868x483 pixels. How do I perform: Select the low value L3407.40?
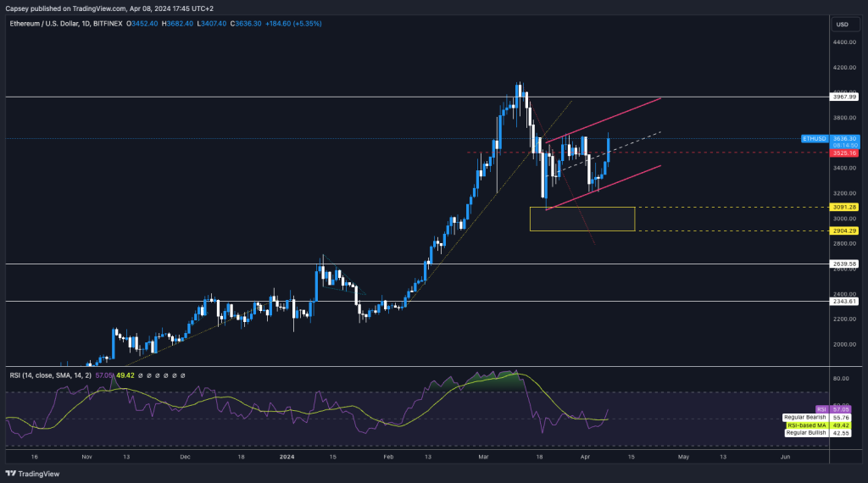click(211, 24)
